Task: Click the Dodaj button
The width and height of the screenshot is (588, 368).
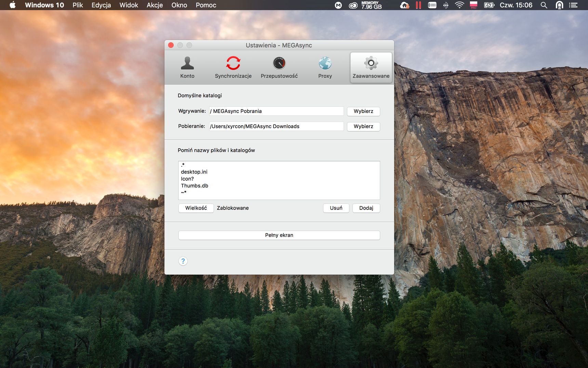Action: [x=366, y=208]
